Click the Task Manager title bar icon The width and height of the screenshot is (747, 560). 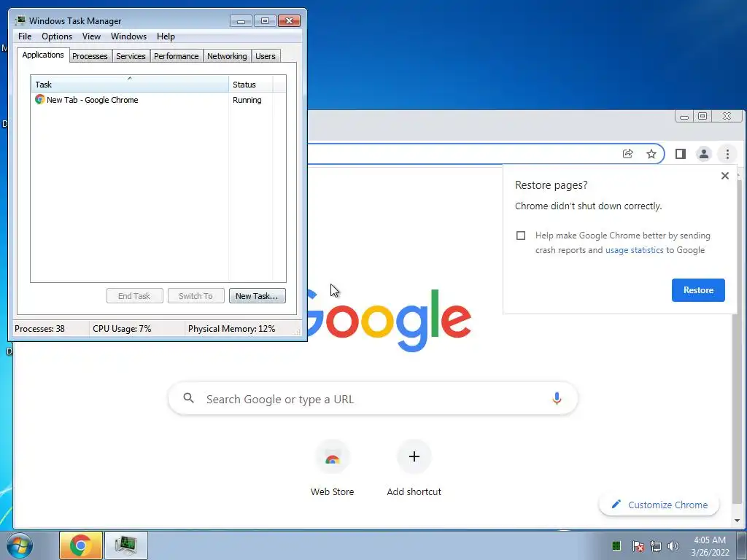click(x=20, y=20)
